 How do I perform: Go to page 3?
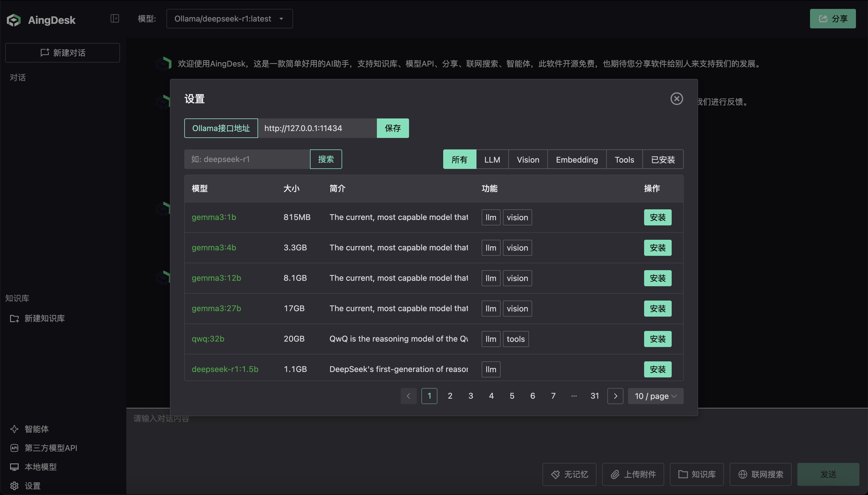[470, 396]
